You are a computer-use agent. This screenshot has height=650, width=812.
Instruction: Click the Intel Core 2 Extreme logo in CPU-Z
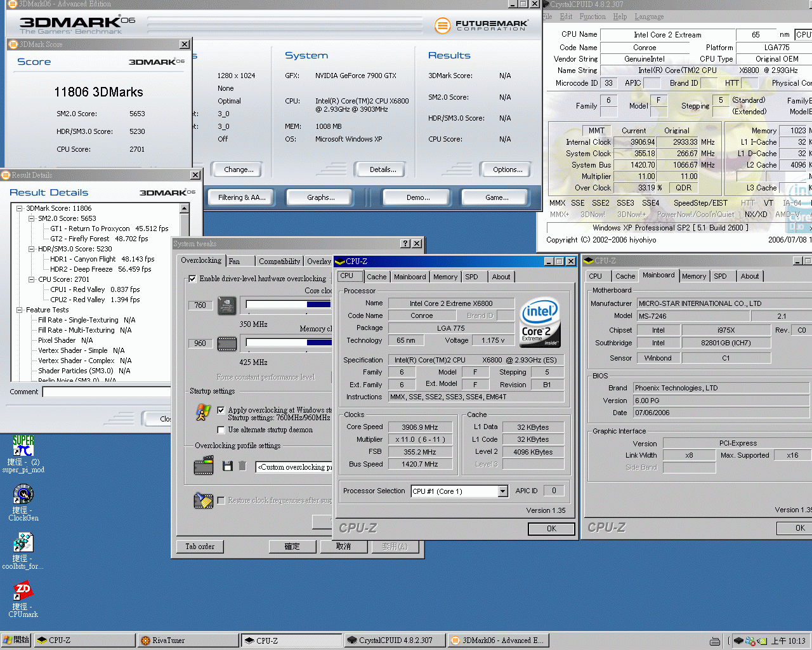(540, 322)
